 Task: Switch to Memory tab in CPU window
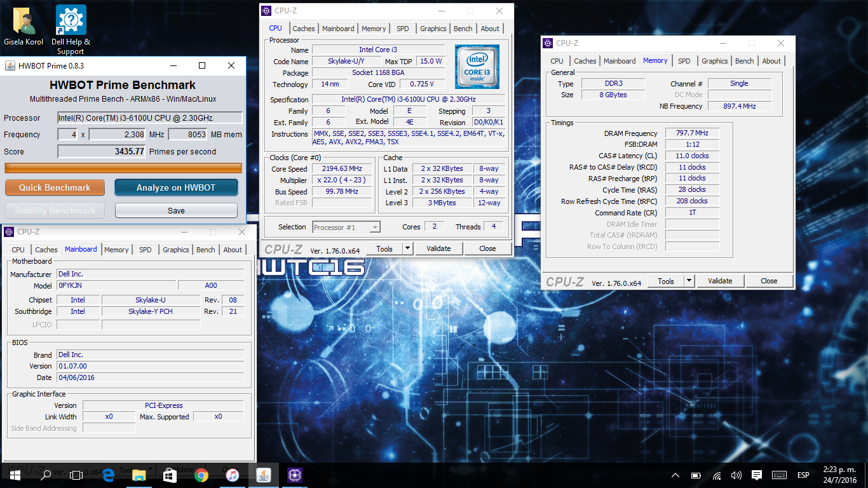point(374,29)
